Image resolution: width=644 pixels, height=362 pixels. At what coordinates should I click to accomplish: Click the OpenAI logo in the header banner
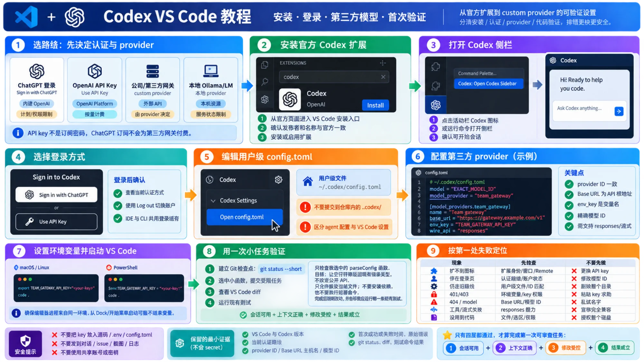click(75, 17)
